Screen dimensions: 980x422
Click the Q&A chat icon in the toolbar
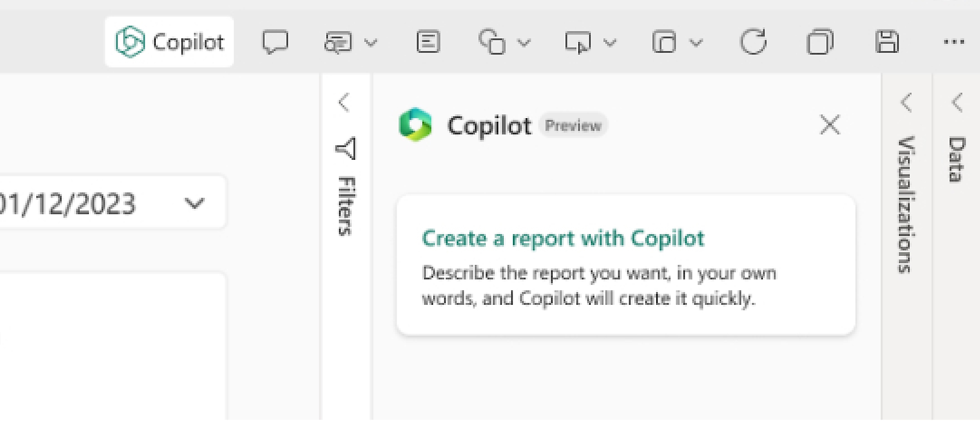click(x=338, y=42)
